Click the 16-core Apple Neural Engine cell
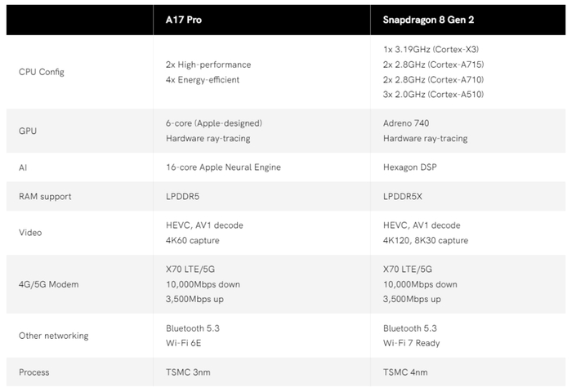This screenshot has height=392, width=572. pos(222,167)
